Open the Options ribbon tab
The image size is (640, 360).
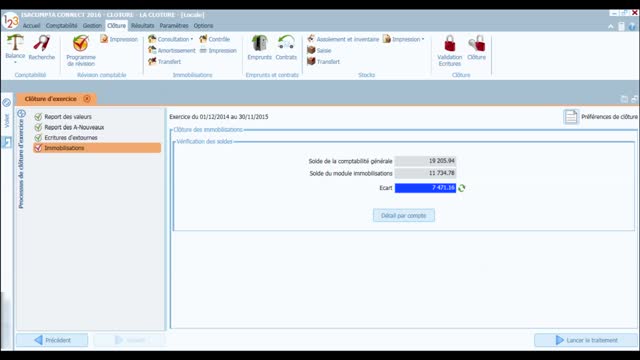(x=203, y=25)
